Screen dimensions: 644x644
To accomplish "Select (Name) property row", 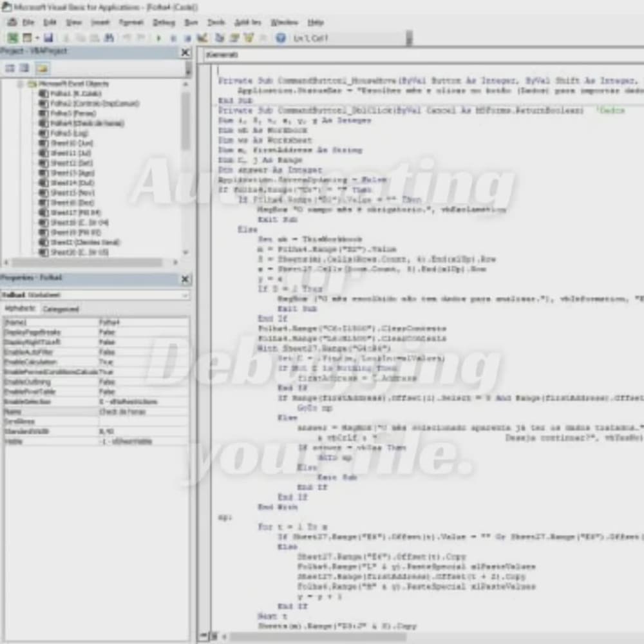I will (96, 323).
